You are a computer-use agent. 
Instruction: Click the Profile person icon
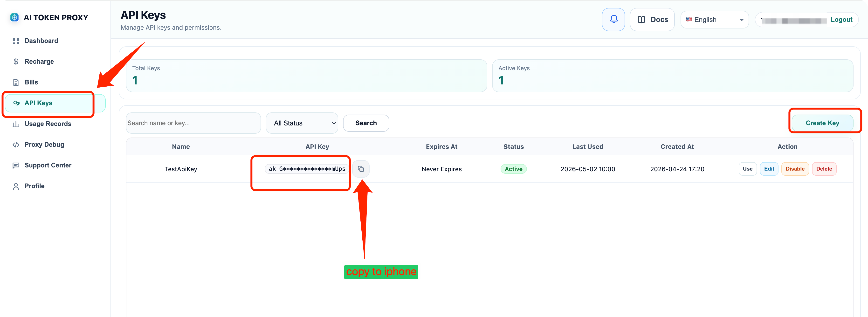16,186
